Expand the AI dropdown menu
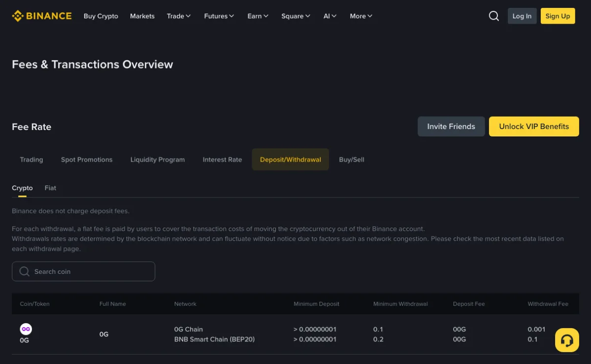 tap(330, 16)
